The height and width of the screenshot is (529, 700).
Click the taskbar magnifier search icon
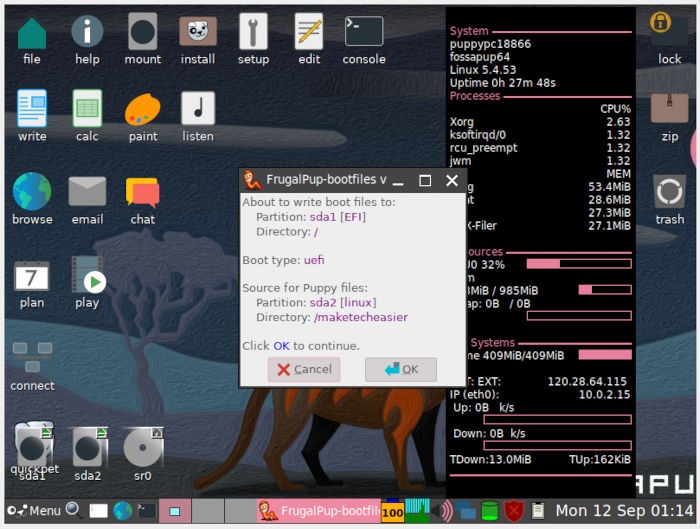point(73,510)
